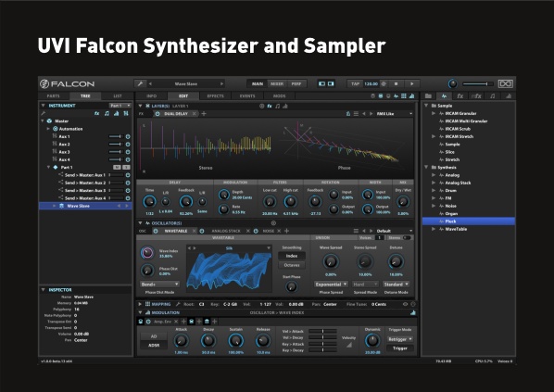Click the Trigger button
Viewport: 554px width, 392px height.
pyautogui.click(x=400, y=348)
